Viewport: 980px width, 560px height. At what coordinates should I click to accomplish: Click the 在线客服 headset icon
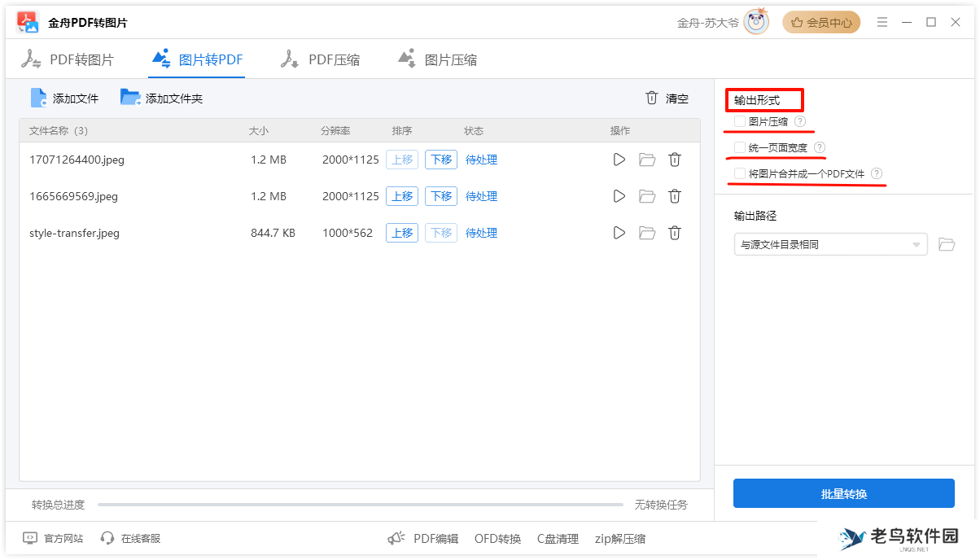[107, 538]
